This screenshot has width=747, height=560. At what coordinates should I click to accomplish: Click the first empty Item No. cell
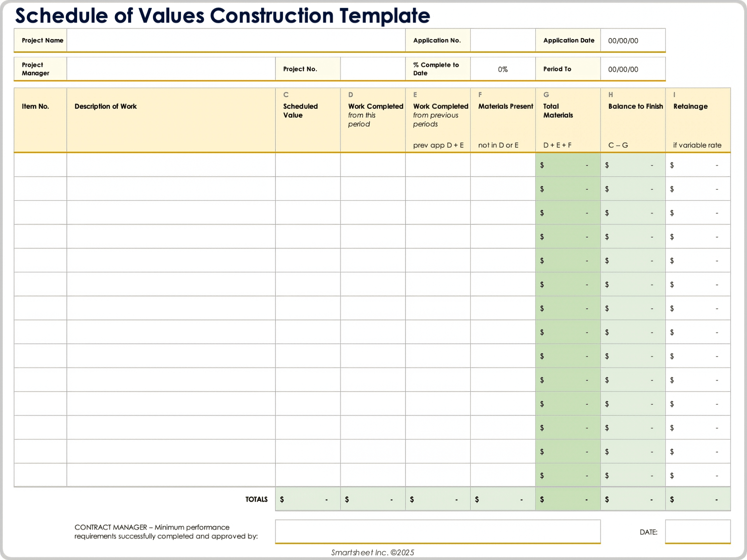[40, 164]
